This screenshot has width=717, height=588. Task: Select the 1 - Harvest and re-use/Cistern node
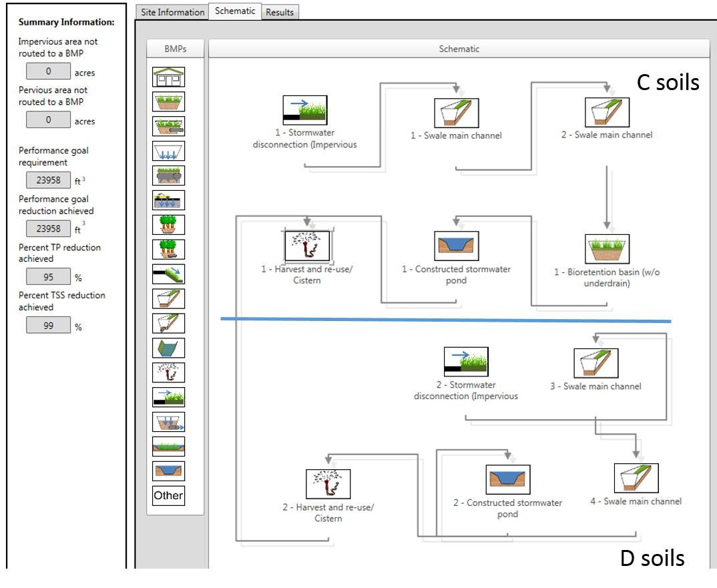307,246
